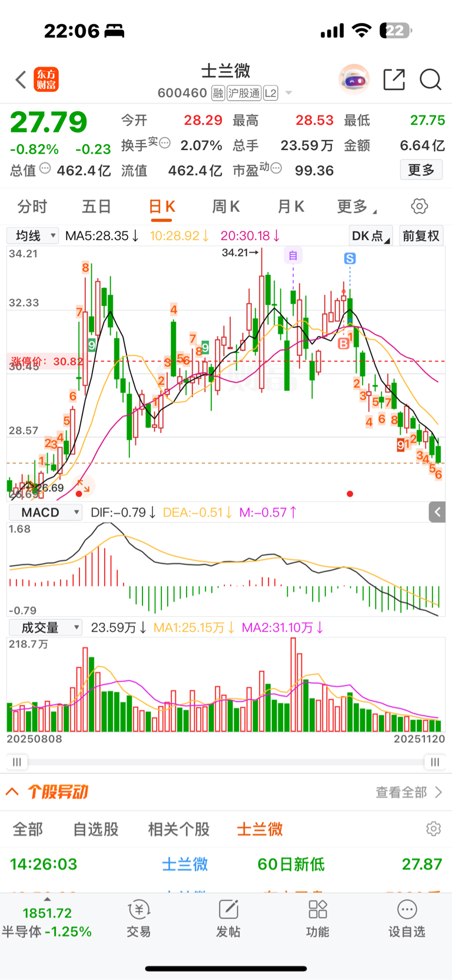Open 查看全部 link
This screenshot has height=980, width=452.
click(409, 792)
